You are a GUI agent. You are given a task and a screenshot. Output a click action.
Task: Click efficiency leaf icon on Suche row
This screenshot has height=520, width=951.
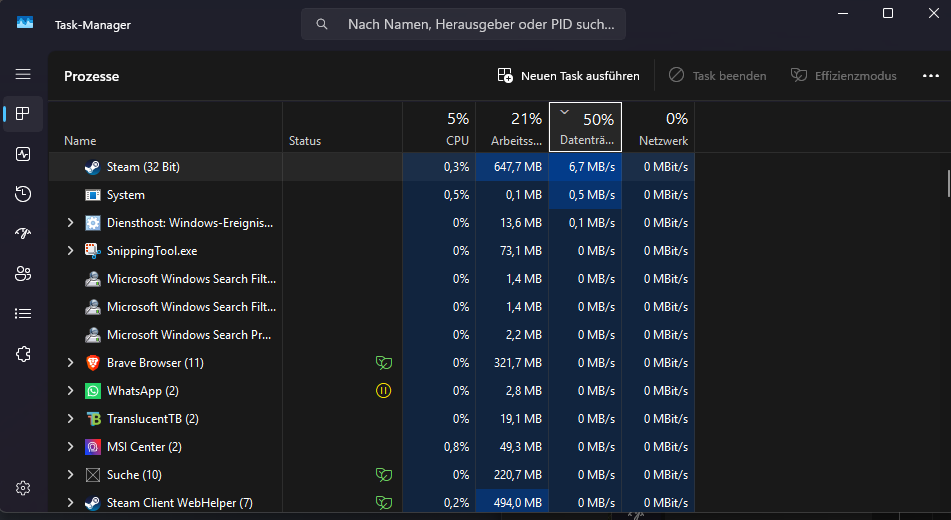point(383,475)
